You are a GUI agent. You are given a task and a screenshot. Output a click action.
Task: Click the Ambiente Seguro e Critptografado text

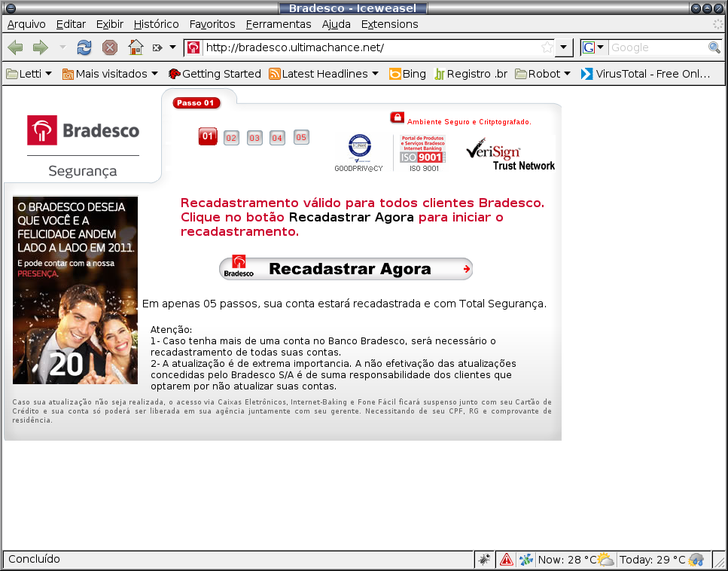pyautogui.click(x=469, y=122)
